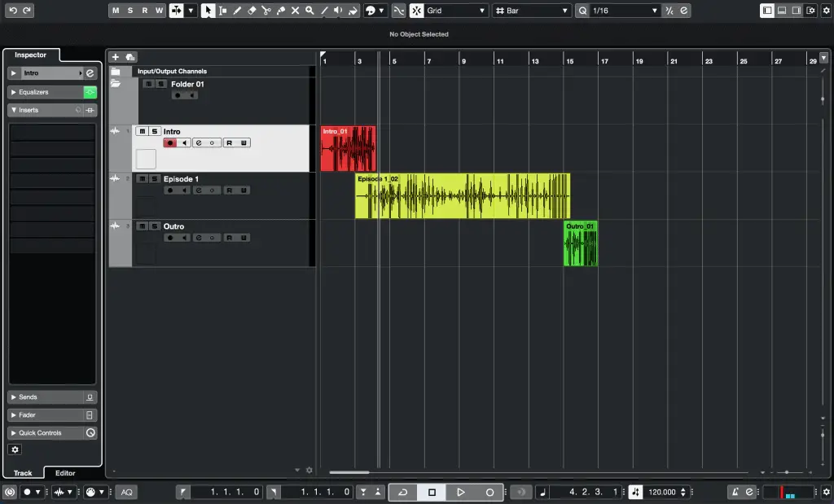Screen dimensions: 834x504
Task: Click the Add Track plus icon
Action: (x=116, y=57)
